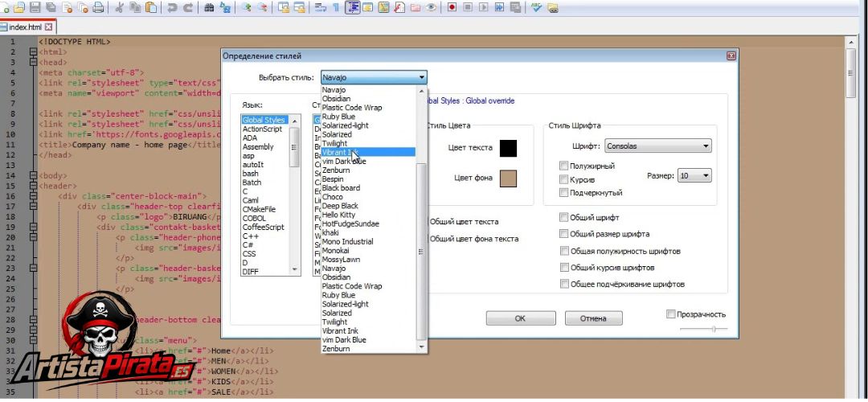Print the document via the printer icon
Image resolution: width=868 pixels, height=402 pixels.
pos(99,8)
